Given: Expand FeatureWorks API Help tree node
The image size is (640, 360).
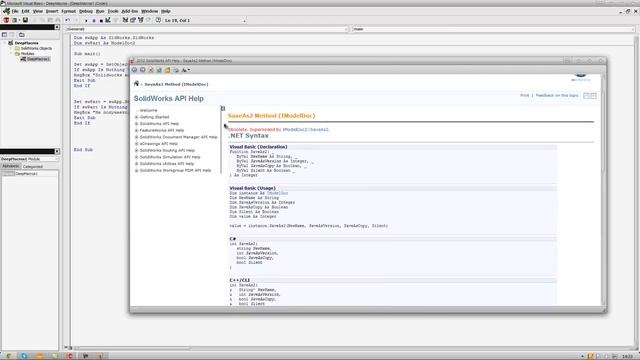Looking at the screenshot, I should (x=137, y=130).
